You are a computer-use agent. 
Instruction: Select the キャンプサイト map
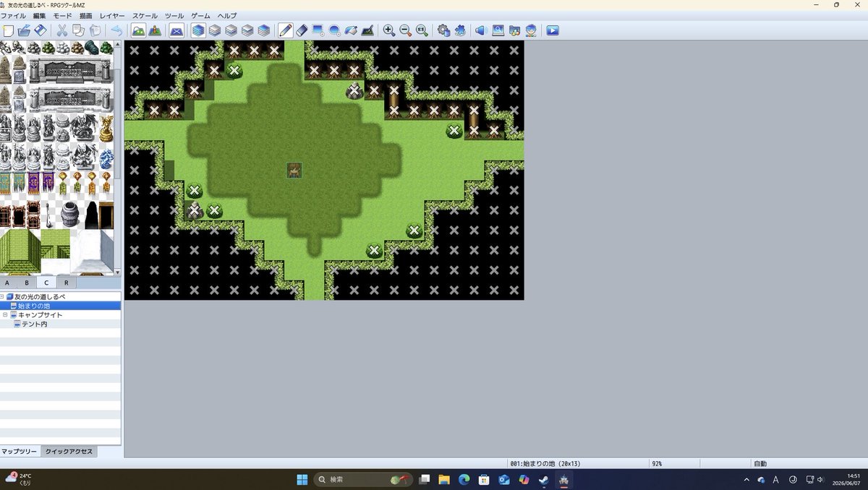(40, 315)
